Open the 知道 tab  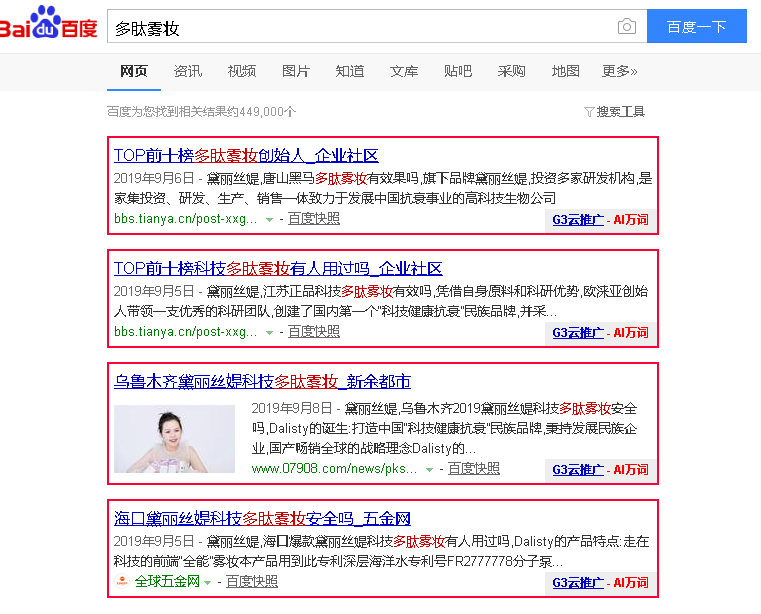click(349, 71)
